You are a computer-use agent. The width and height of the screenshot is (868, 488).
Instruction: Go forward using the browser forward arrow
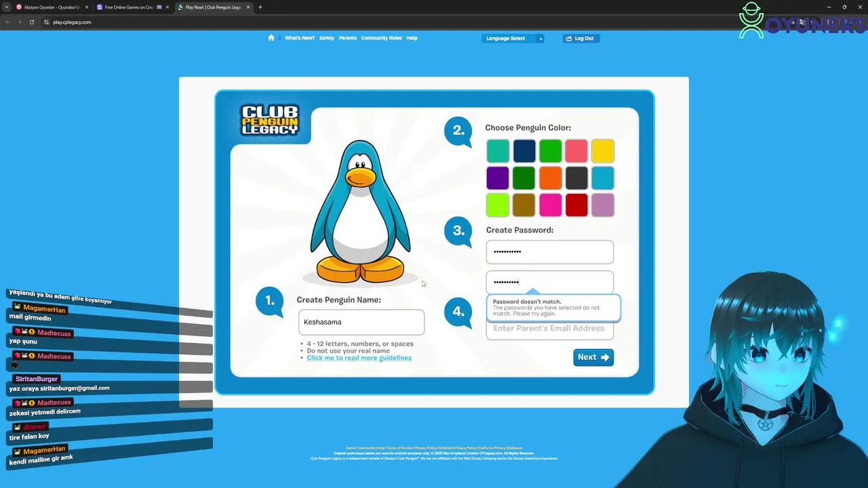click(x=19, y=22)
